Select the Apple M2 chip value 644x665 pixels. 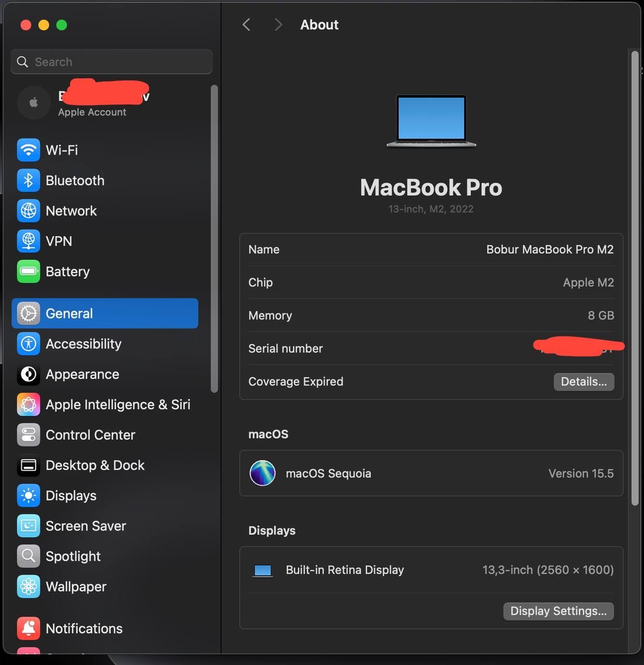(588, 283)
